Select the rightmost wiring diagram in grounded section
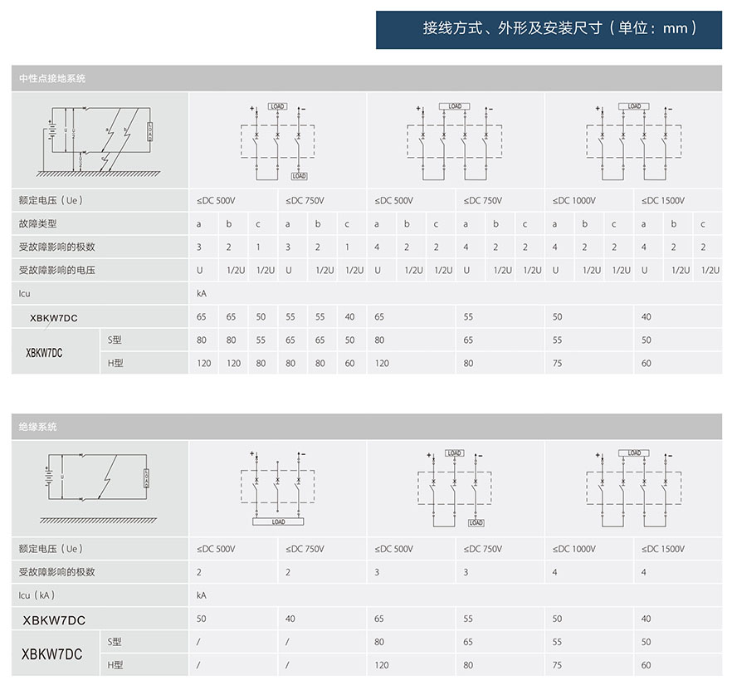 point(633,140)
